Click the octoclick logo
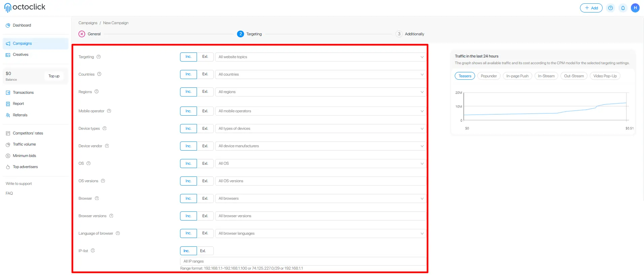Viewport: 644px width, 275px height. coord(25,7)
